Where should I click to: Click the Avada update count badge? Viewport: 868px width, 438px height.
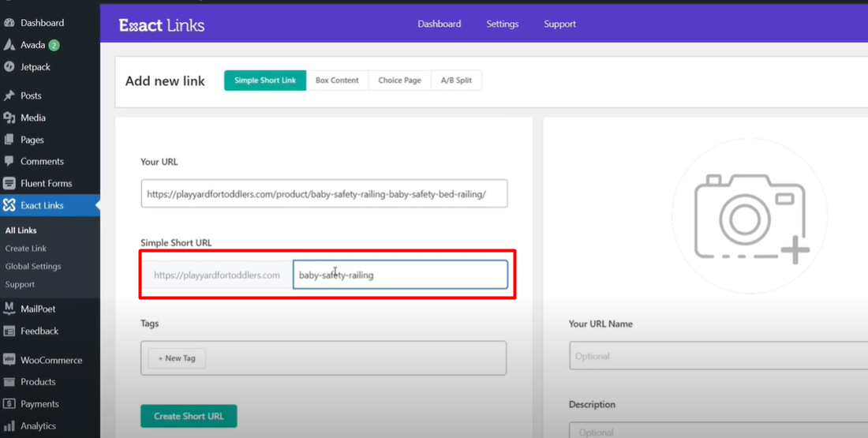pos(54,46)
